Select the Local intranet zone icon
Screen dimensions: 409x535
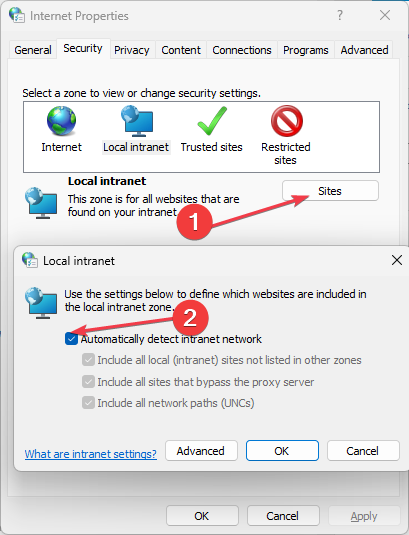point(137,121)
